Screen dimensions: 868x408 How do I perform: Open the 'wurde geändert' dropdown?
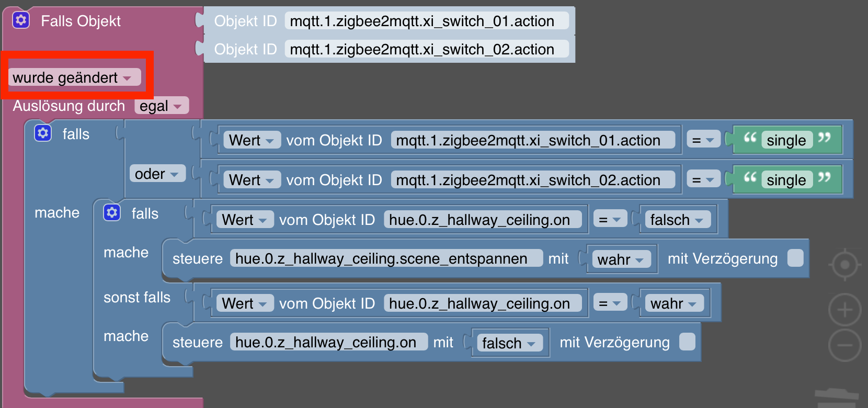pos(75,77)
